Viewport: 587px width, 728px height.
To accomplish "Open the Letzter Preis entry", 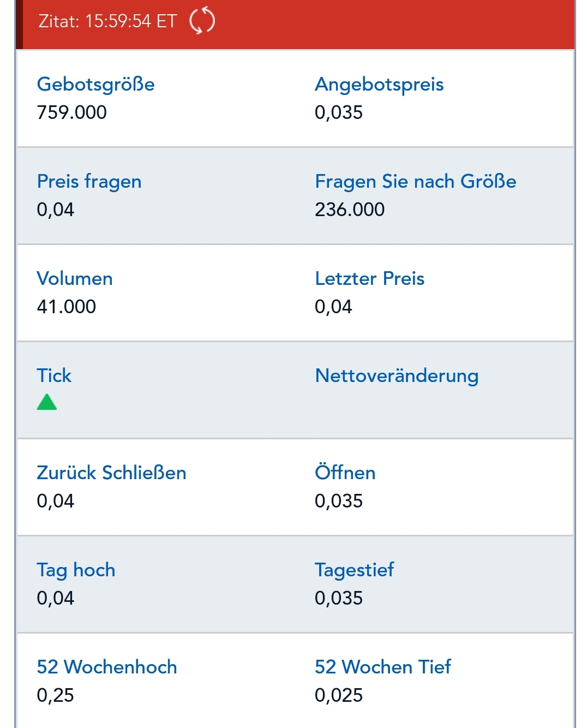I will point(369,278).
